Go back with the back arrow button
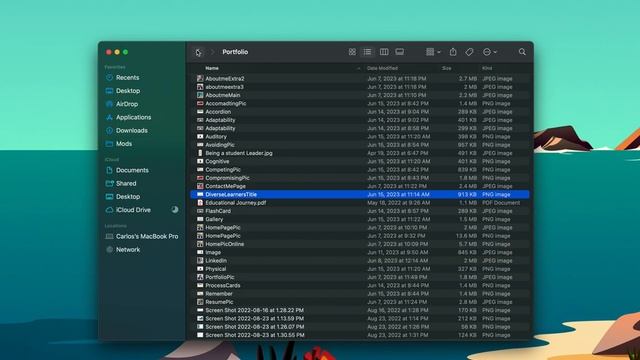Image resolution: width=640 pixels, height=360 pixels. pos(198,52)
